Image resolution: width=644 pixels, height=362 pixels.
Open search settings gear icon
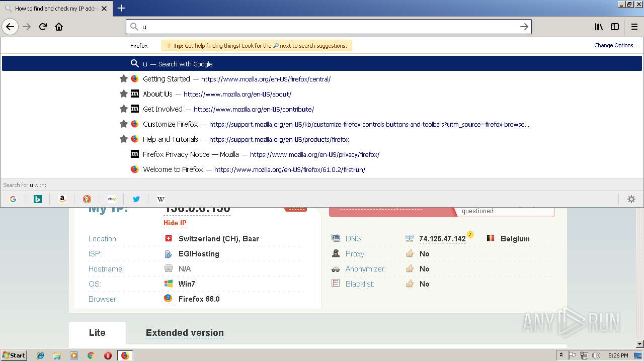pos(631,199)
